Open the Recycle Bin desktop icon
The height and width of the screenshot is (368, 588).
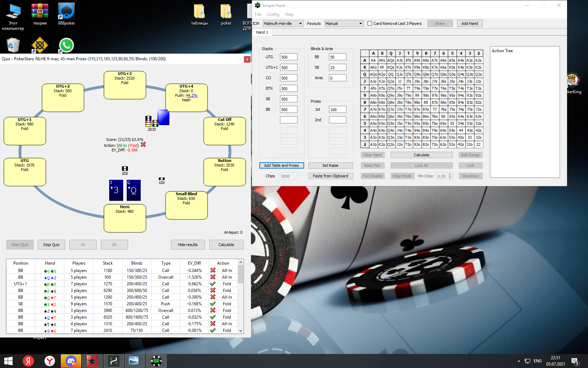13,45
